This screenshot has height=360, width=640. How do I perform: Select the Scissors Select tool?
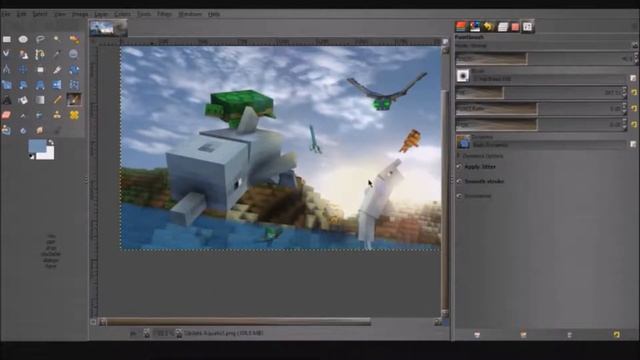coord(7,54)
